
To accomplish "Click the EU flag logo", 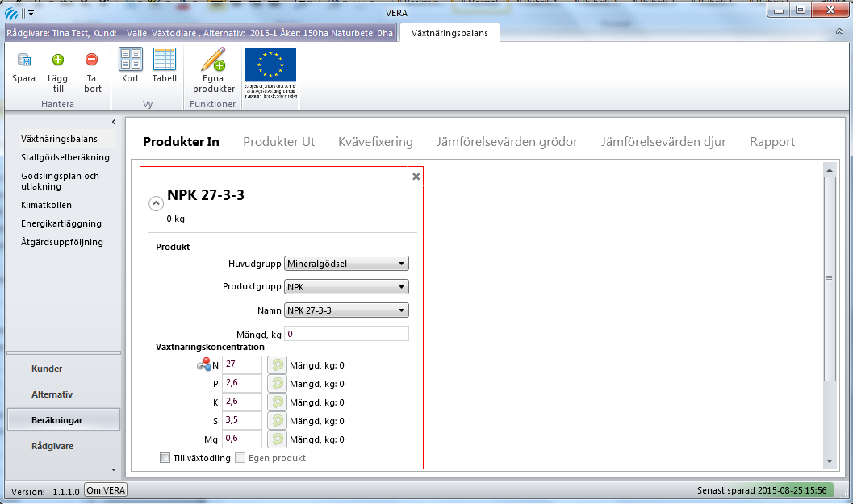I will pyautogui.click(x=270, y=65).
